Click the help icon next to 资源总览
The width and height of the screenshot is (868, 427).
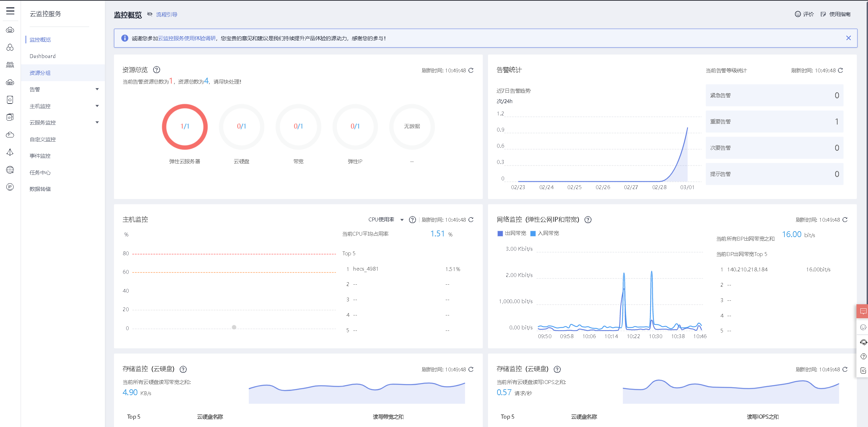(x=157, y=70)
